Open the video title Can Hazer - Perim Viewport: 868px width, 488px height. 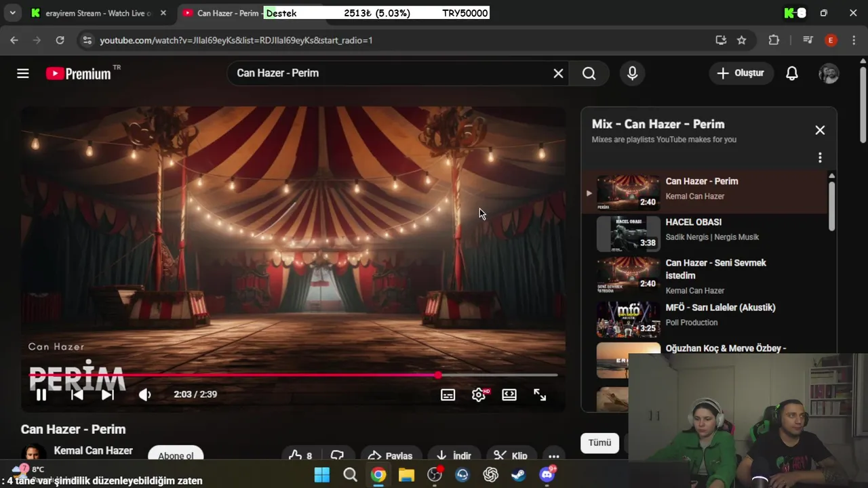73,429
